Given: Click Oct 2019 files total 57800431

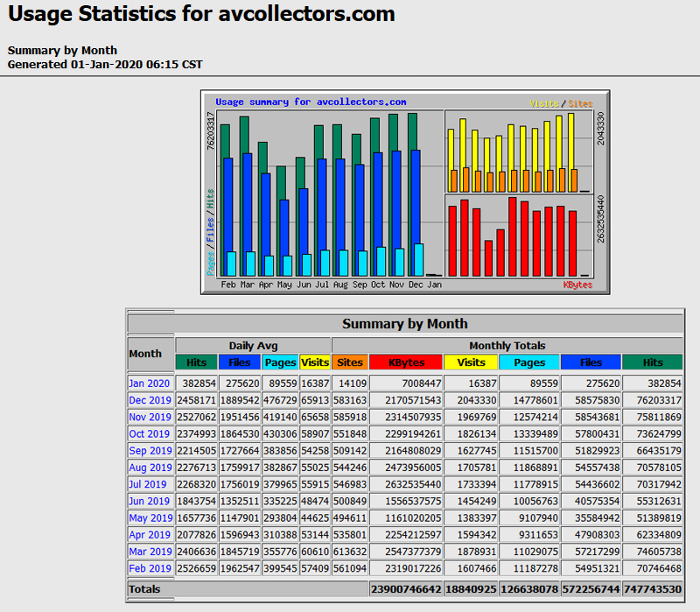Looking at the screenshot, I should pos(598,433).
